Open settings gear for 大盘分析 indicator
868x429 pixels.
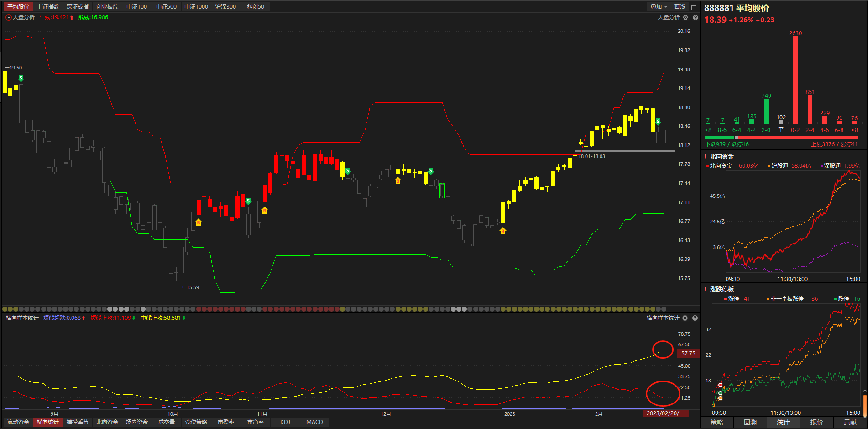[x=685, y=17]
